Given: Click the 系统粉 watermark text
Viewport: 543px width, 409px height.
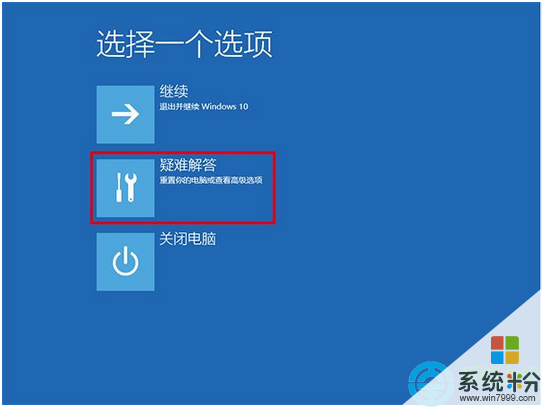Looking at the screenshot, I should 498,382.
